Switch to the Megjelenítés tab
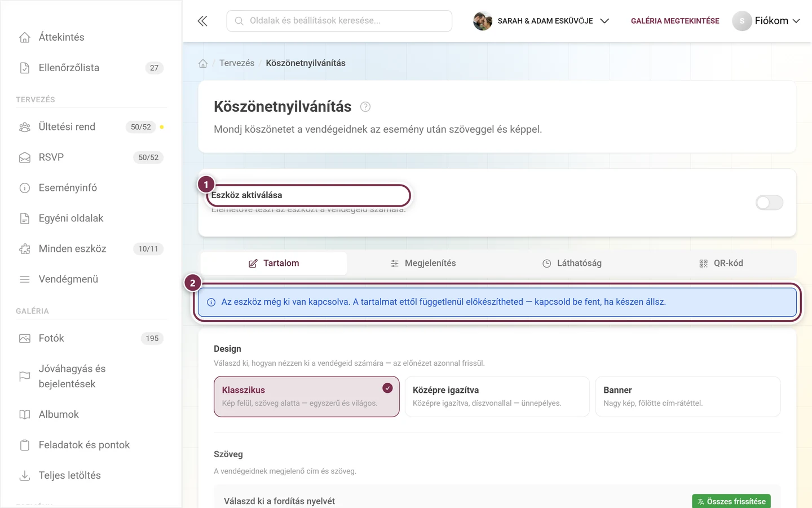This screenshot has width=812, height=508. [423, 264]
